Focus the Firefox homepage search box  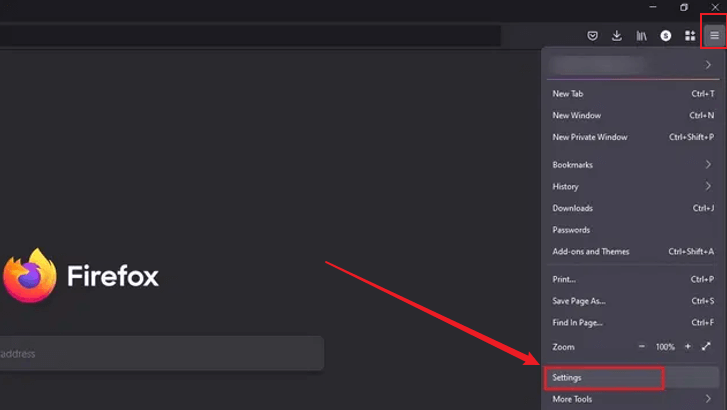coord(160,354)
